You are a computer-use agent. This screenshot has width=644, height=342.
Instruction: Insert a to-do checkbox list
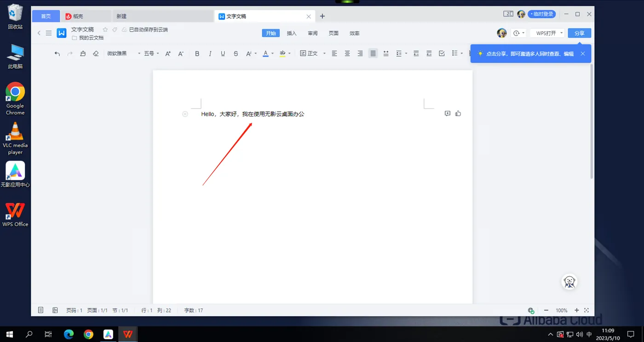click(x=442, y=53)
